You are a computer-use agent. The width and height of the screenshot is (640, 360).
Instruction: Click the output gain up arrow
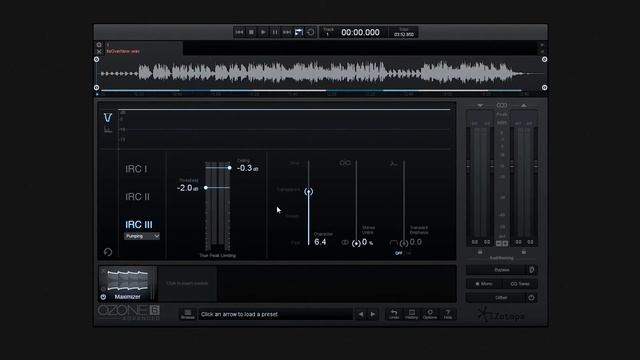(524, 105)
